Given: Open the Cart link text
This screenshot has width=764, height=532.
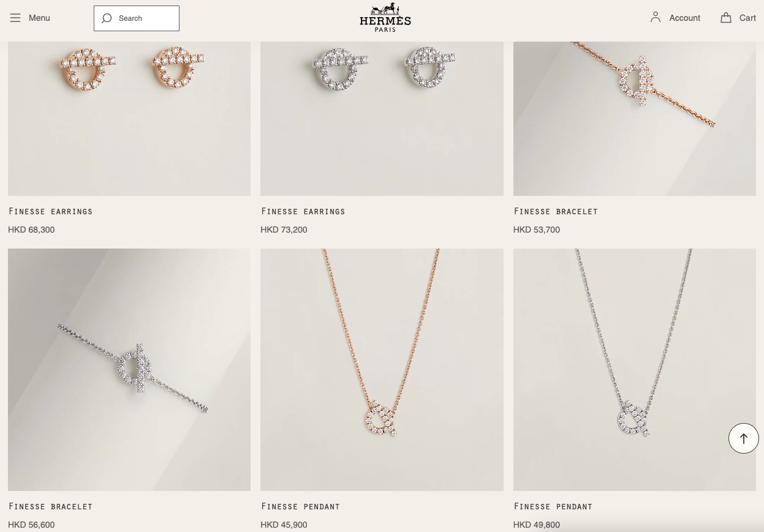Looking at the screenshot, I should (747, 18).
